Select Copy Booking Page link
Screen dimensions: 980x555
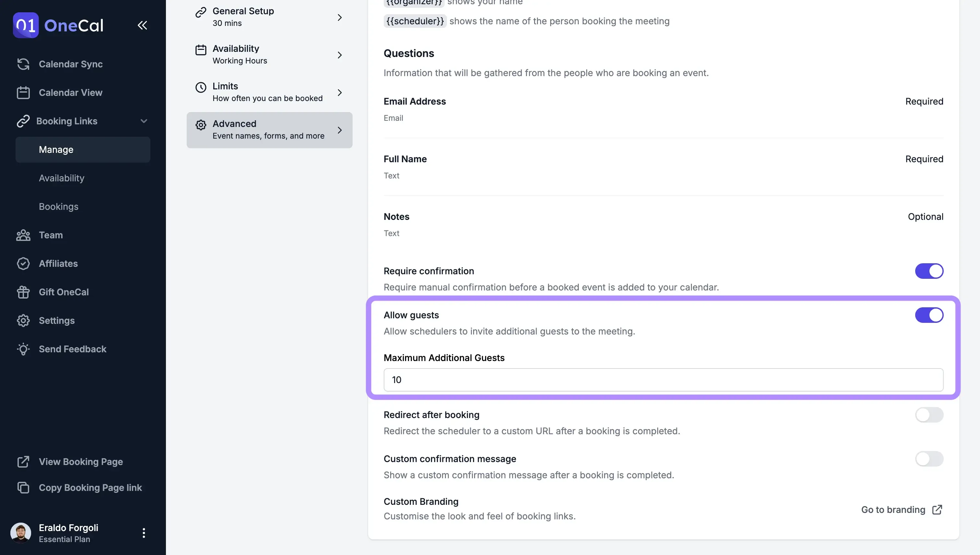coord(90,488)
